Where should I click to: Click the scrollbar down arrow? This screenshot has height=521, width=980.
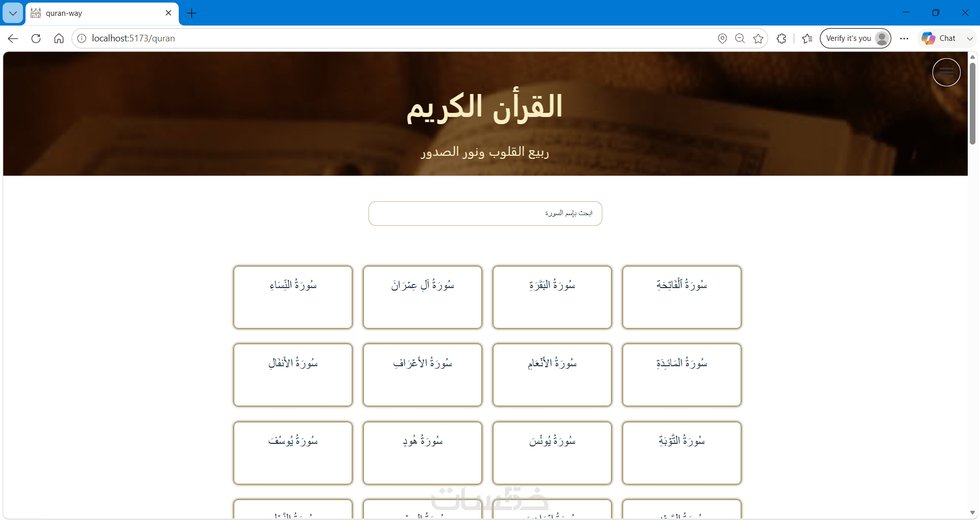(972, 513)
